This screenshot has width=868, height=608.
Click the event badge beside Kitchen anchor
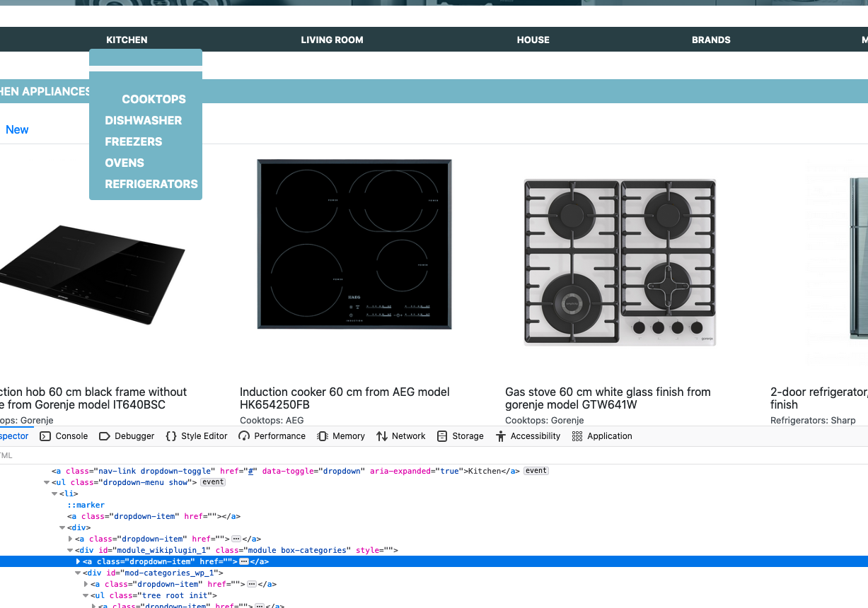pos(536,471)
